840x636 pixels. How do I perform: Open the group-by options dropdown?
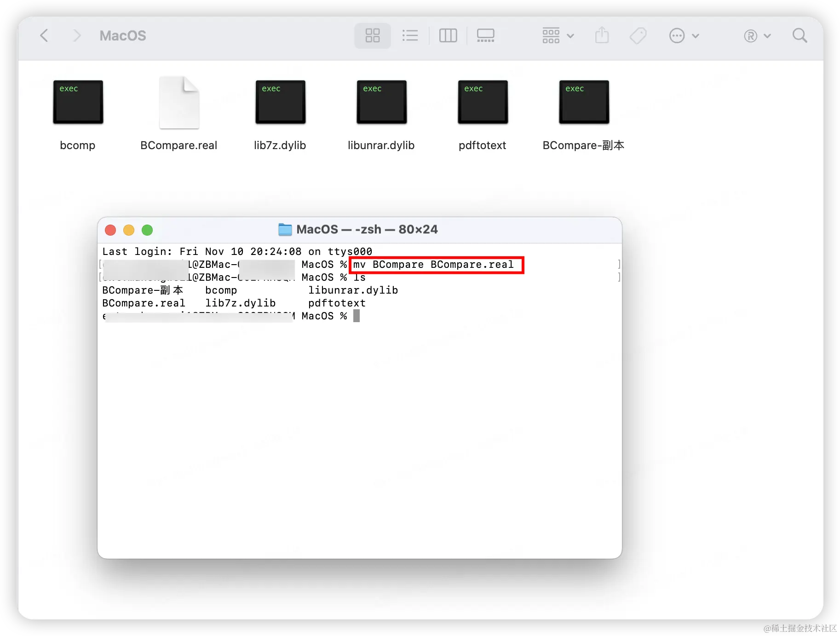click(x=558, y=35)
